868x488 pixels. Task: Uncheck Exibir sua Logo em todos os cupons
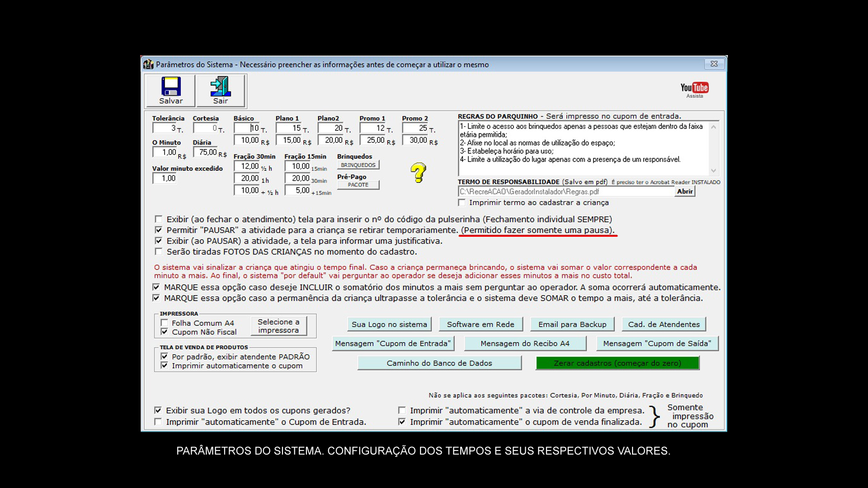[x=158, y=410]
